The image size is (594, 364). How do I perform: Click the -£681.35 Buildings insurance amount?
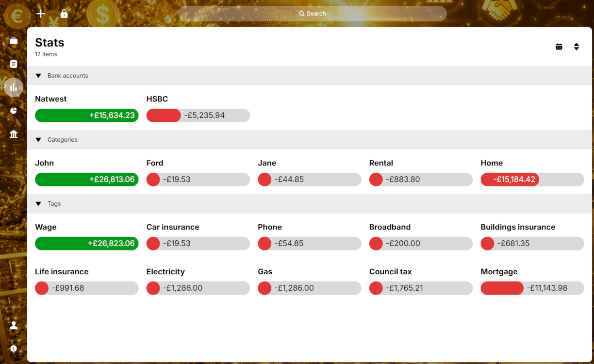514,244
